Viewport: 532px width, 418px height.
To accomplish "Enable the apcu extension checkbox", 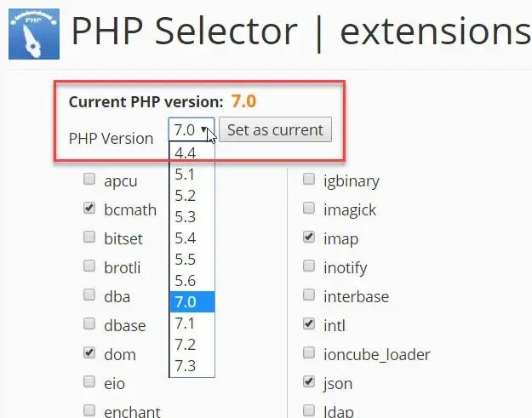I will [x=89, y=179].
